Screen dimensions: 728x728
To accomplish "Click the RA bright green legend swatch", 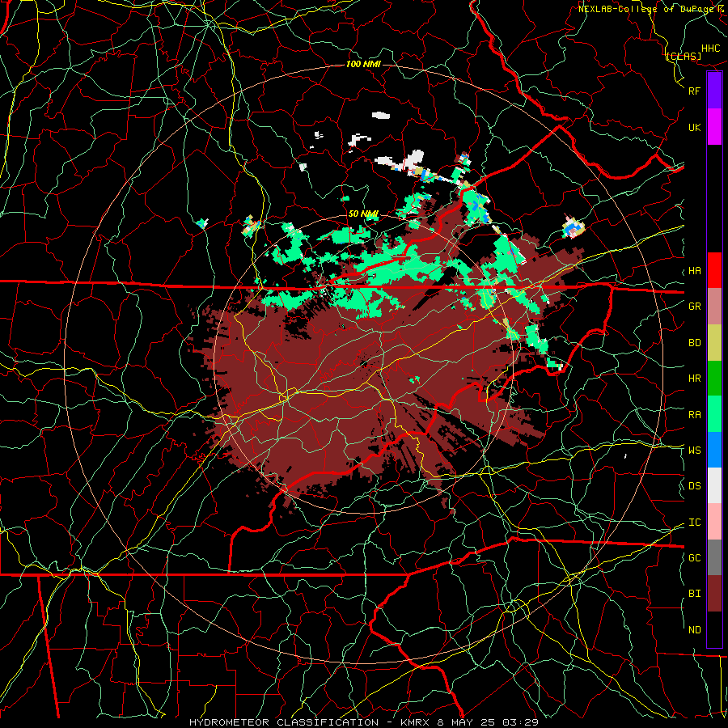I will point(714,414).
